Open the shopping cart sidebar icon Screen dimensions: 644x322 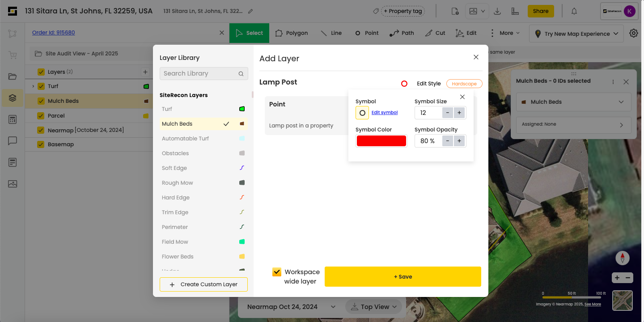[13, 55]
